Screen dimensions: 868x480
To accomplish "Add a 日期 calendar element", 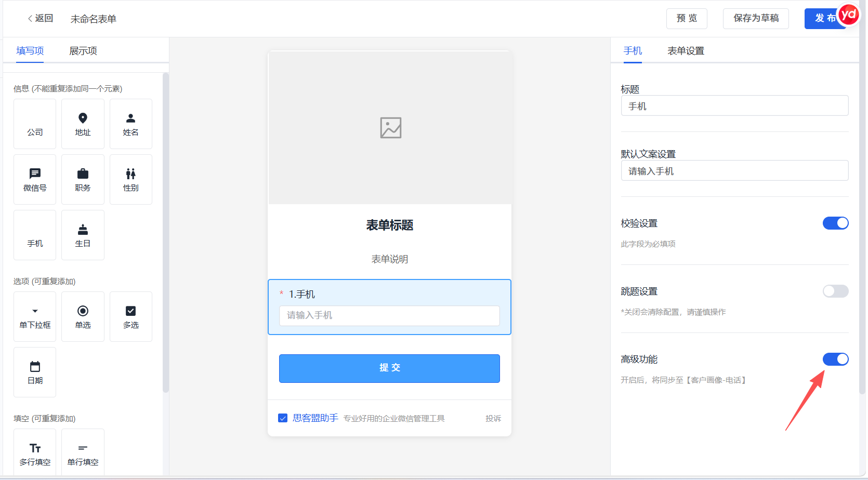I will coord(35,372).
